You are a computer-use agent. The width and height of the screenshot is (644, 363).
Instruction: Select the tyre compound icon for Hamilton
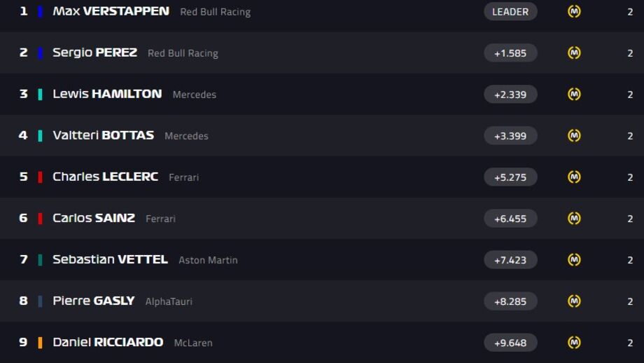click(x=574, y=94)
